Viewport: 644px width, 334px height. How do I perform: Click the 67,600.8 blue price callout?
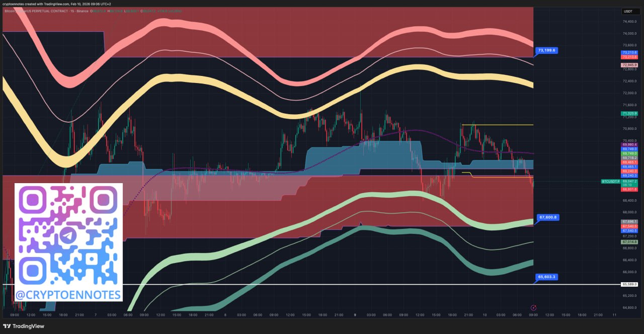pos(548,217)
